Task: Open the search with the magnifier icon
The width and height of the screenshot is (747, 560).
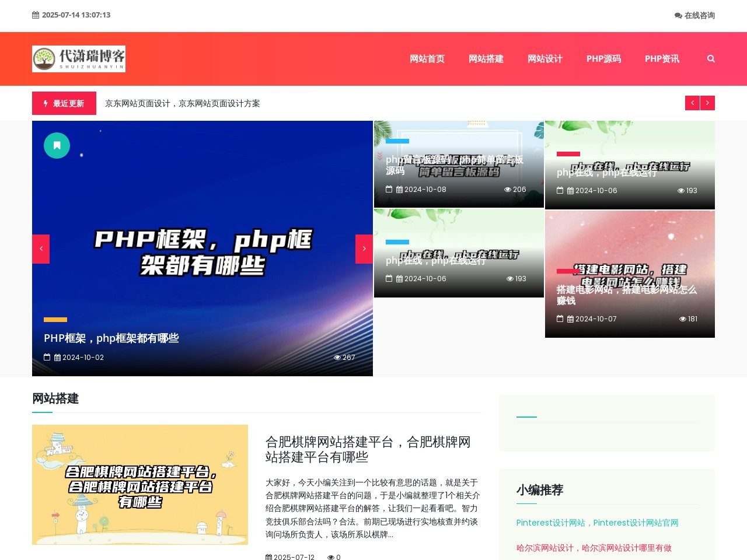Action: (710, 58)
